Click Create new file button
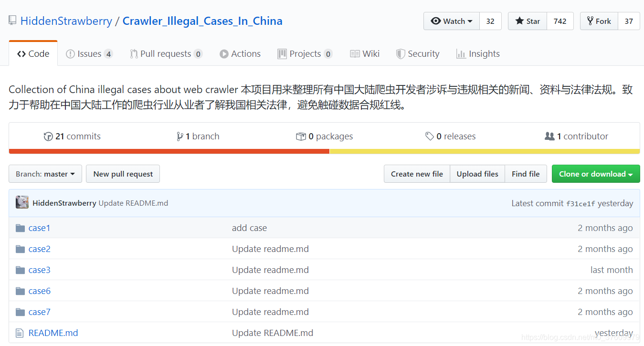This screenshot has width=644, height=346. [417, 174]
